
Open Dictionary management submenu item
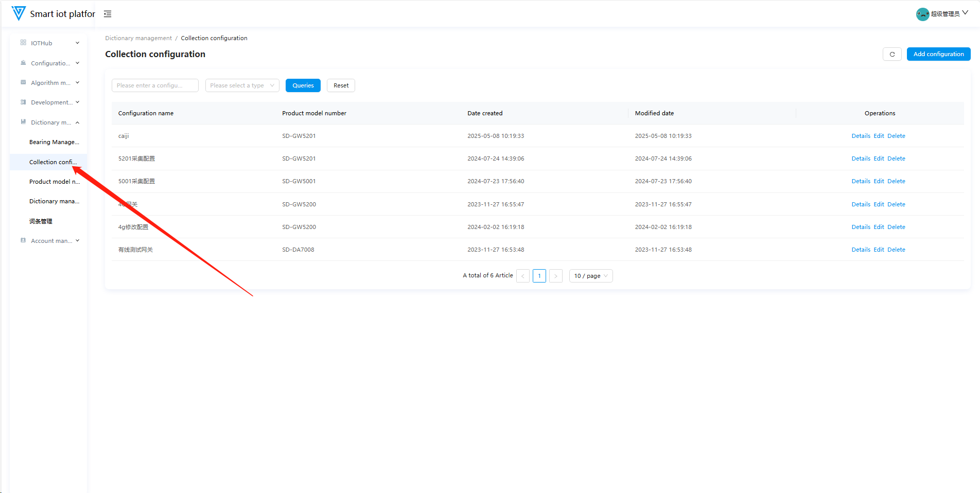pos(54,201)
